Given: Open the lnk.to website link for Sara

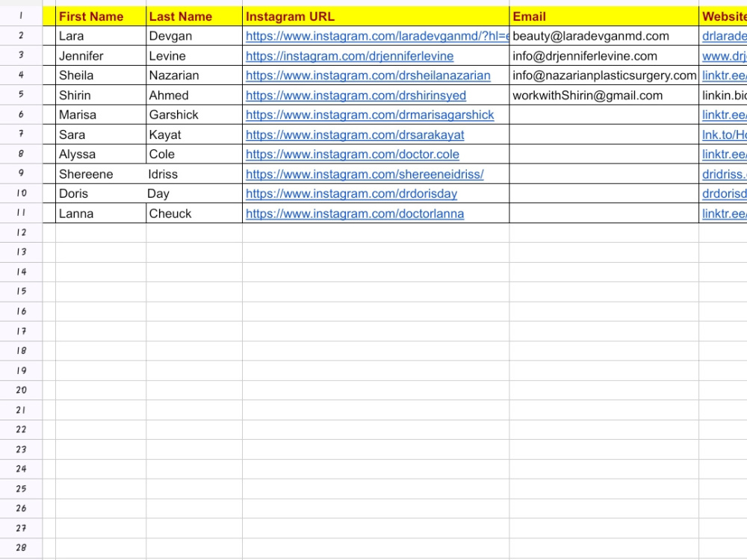Looking at the screenshot, I should 724,135.
